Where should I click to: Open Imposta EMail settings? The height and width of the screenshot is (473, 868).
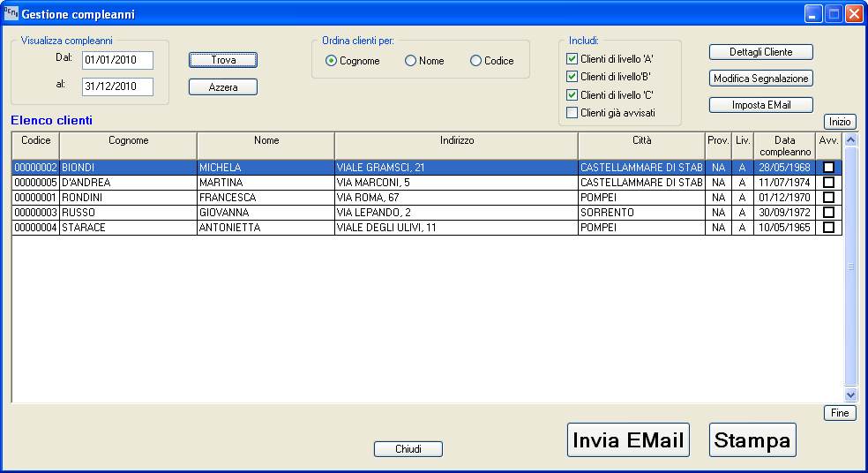point(761,105)
